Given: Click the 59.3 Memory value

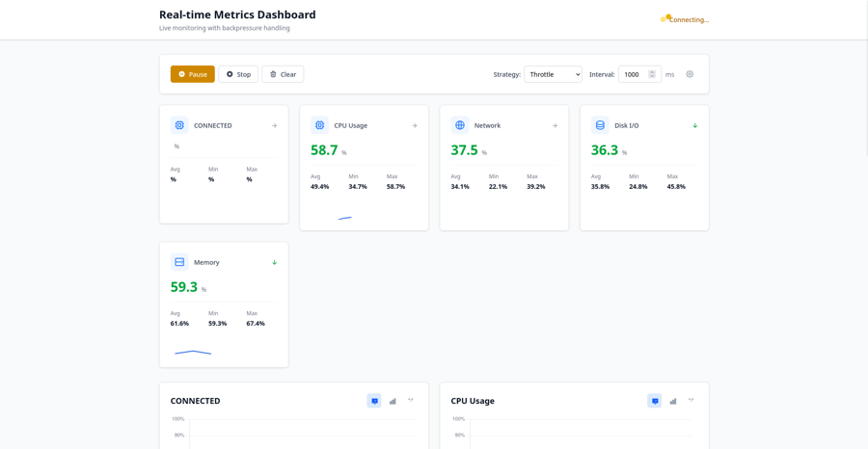Looking at the screenshot, I should pos(184,287).
